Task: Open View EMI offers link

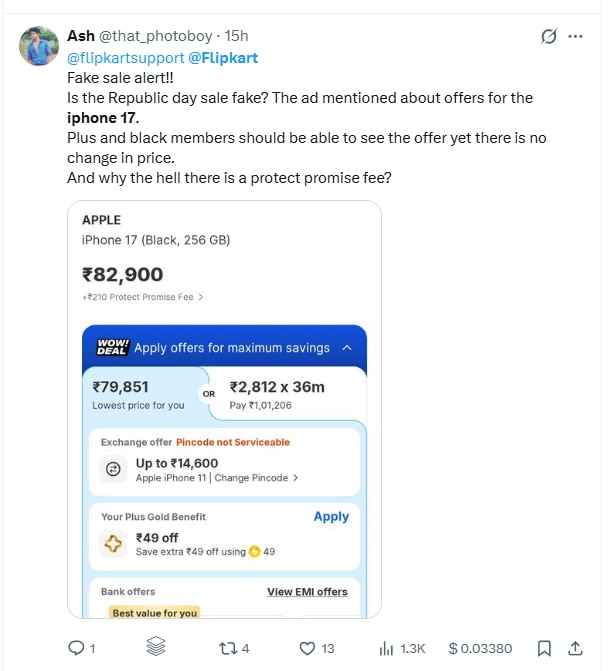Action: coord(307,592)
